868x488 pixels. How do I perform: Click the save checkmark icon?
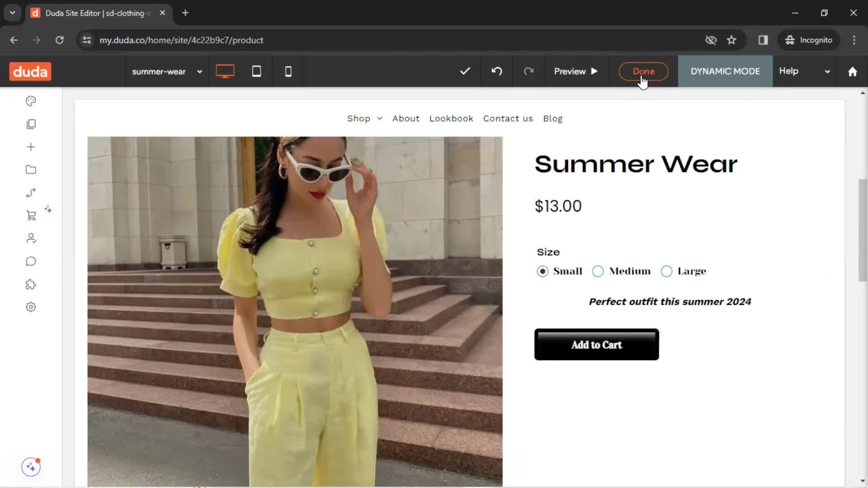(x=465, y=71)
